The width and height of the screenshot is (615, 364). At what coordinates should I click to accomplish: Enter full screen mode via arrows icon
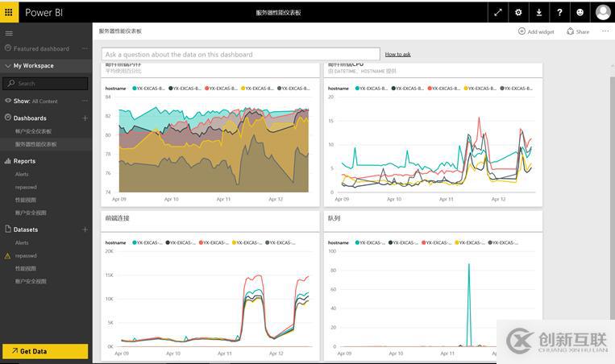[x=498, y=13]
